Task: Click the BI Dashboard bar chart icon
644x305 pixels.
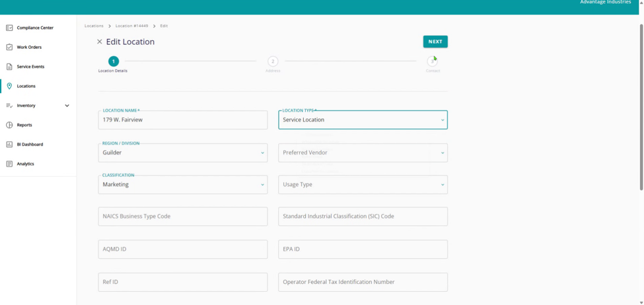Action: point(9,145)
